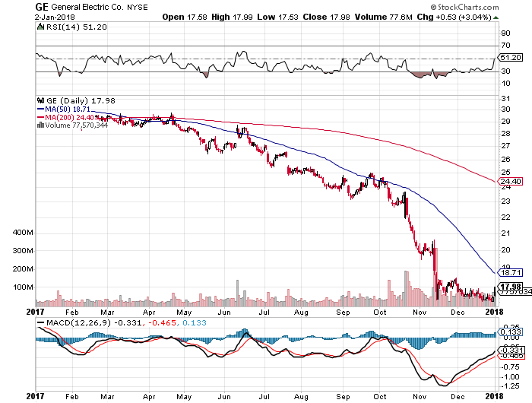
Task: Click the MACD(12,26,9) -0.331 legend text
Action: tap(93, 323)
